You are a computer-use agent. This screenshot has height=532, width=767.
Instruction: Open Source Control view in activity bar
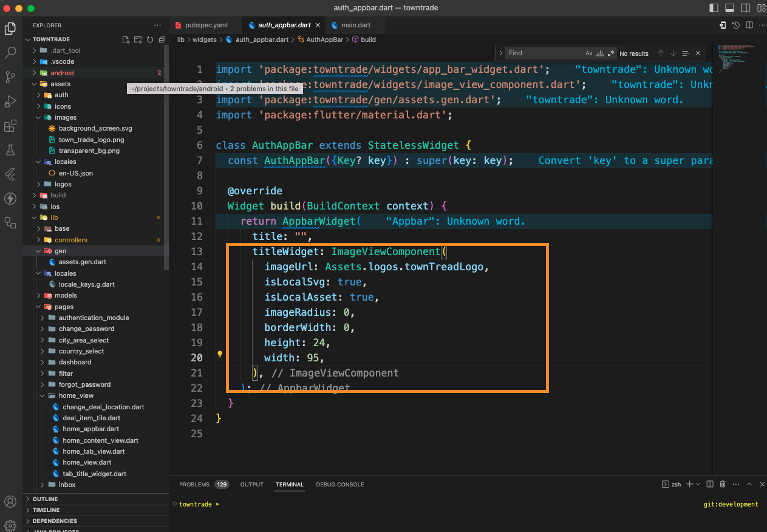[x=10, y=77]
